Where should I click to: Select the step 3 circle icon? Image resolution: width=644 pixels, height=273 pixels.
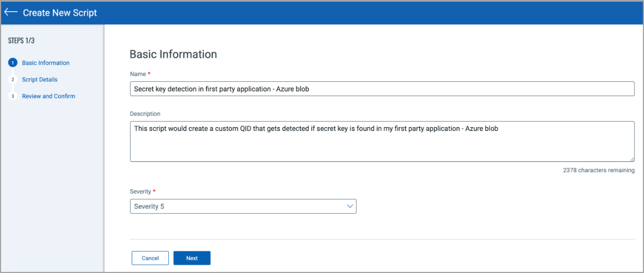(12, 97)
